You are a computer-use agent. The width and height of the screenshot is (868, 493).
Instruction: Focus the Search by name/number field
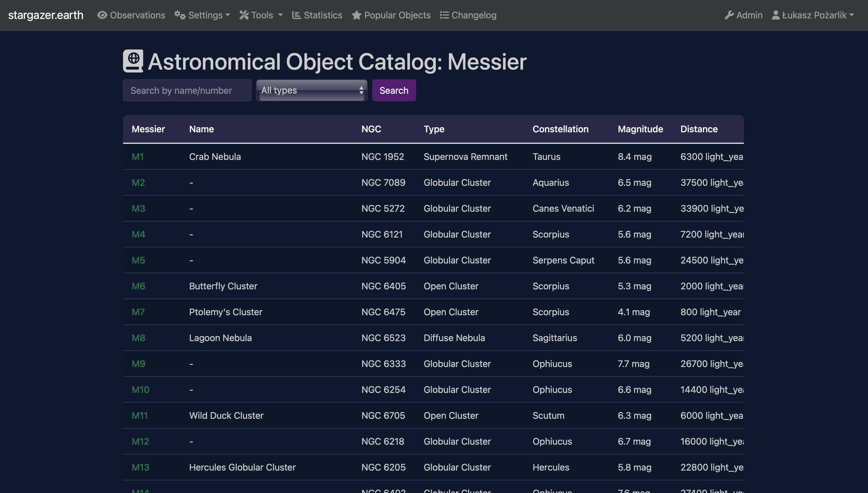pos(187,90)
